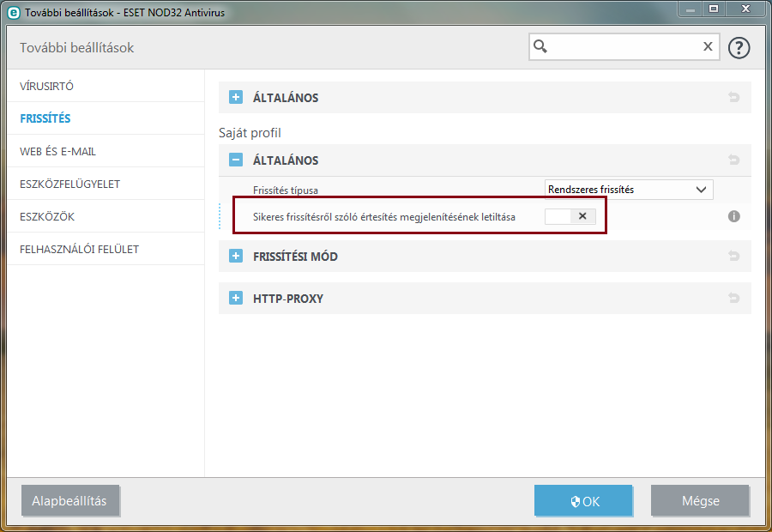The height and width of the screenshot is (532, 772).
Task: Select VÍRUSIRTÓ in the sidebar
Action: (106, 86)
